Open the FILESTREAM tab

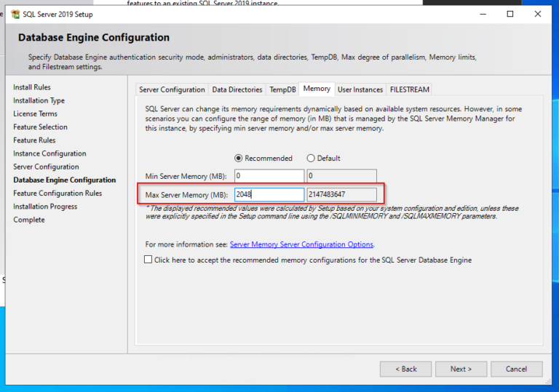point(409,89)
